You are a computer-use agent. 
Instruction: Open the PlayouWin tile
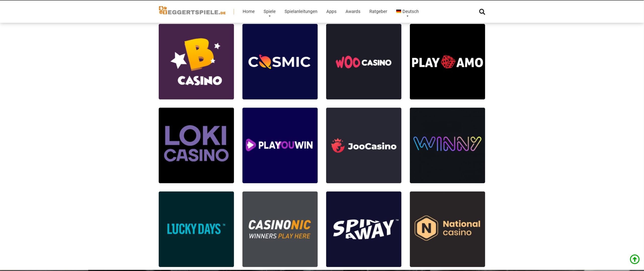pyautogui.click(x=280, y=145)
